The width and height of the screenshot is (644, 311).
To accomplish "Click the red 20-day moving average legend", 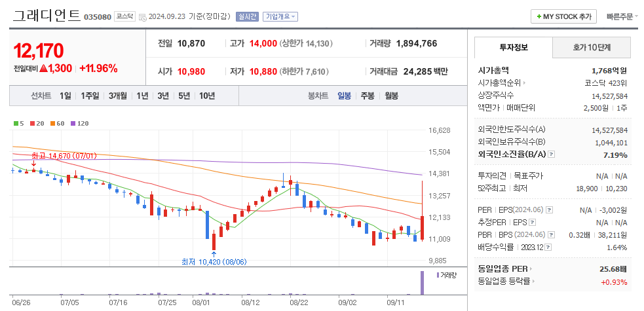I will click(37, 123).
